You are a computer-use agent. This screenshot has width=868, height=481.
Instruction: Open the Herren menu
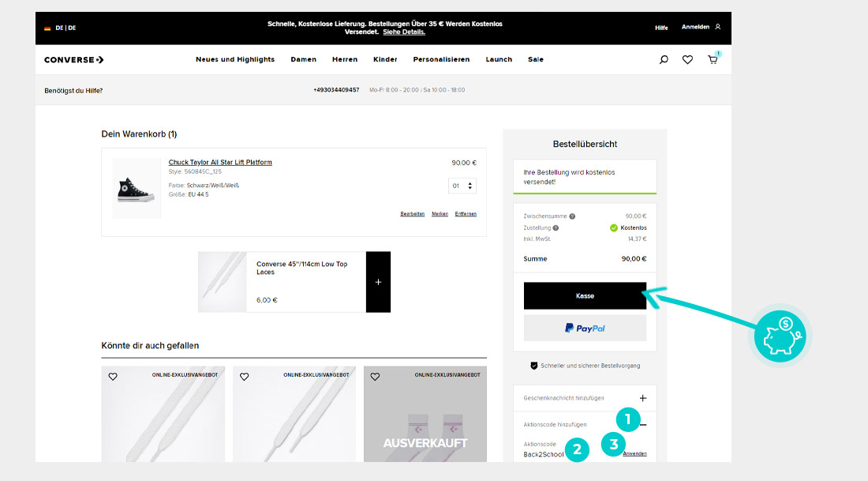pos(345,59)
